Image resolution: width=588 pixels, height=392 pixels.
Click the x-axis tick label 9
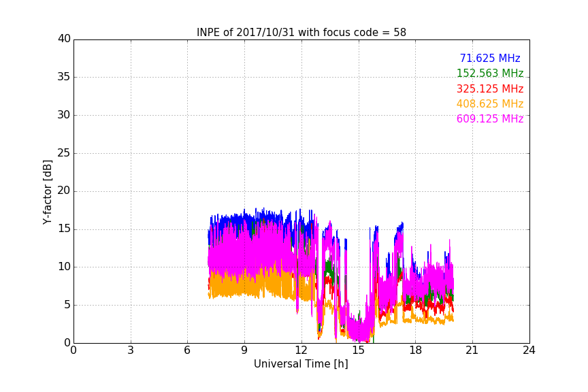[244, 350]
